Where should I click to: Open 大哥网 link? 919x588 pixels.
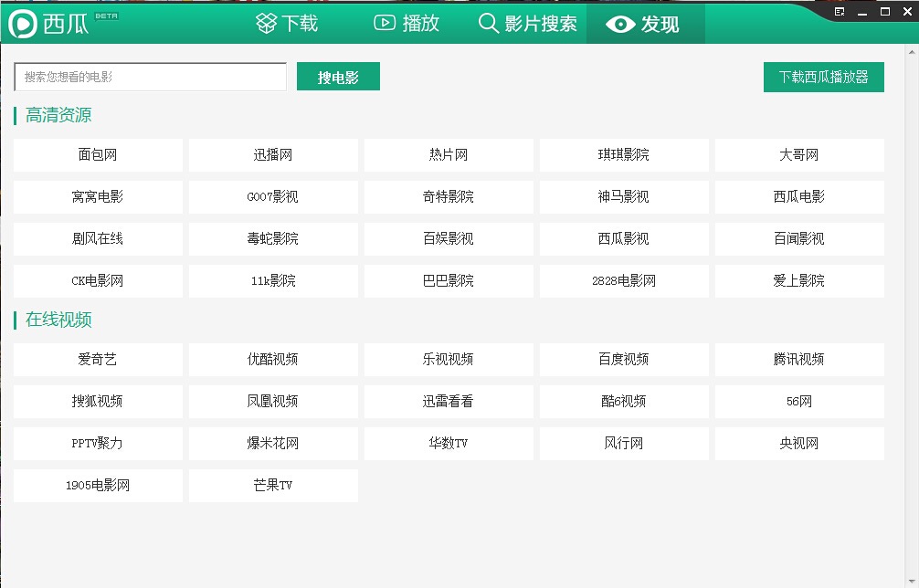tap(799, 155)
